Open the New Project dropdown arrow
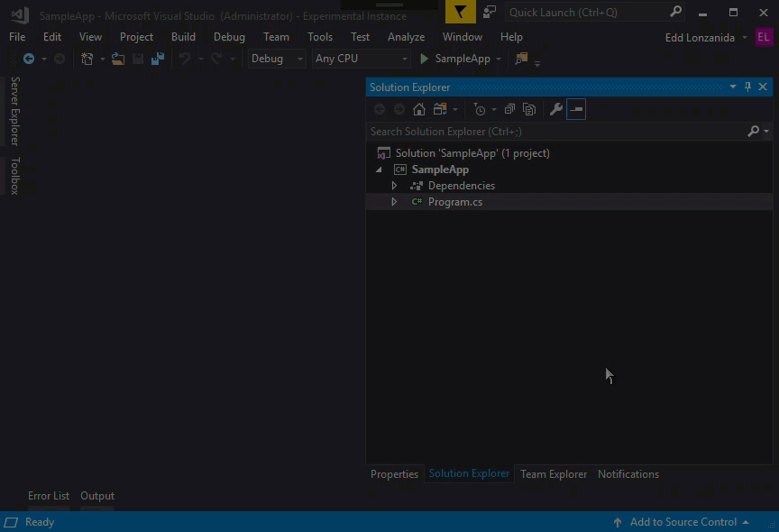Image resolution: width=779 pixels, height=532 pixels. click(x=103, y=60)
